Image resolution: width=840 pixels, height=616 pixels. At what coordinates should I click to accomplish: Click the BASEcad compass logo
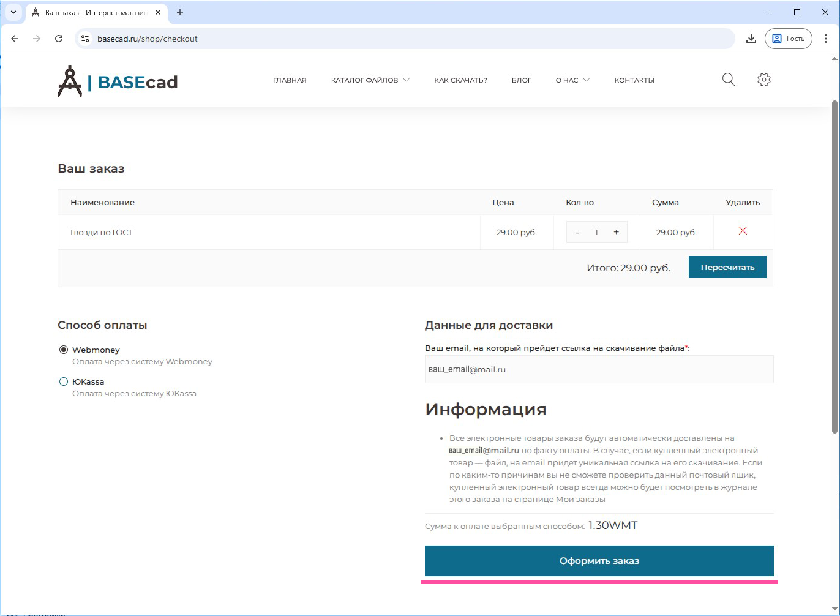pos(69,81)
